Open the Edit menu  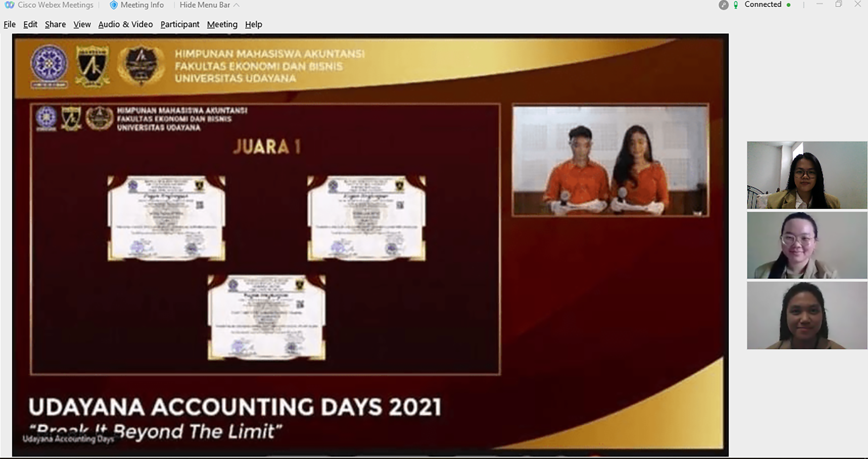tap(30, 25)
